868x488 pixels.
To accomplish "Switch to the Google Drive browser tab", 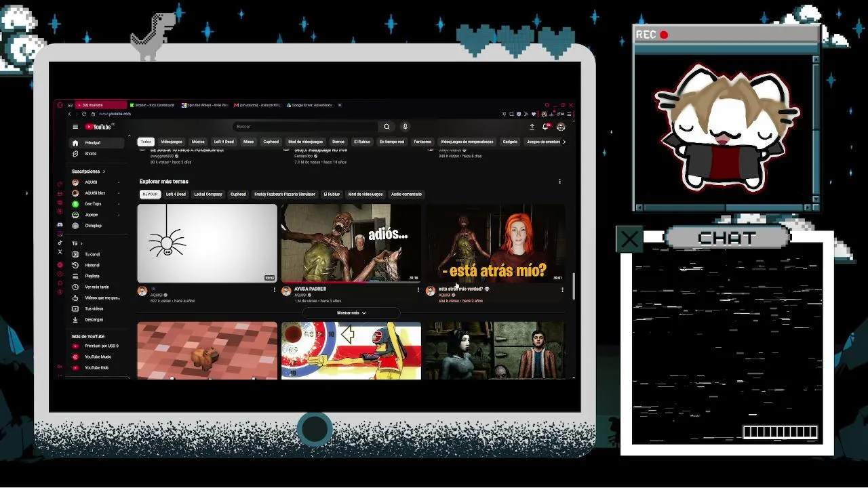I will pyautogui.click(x=311, y=105).
